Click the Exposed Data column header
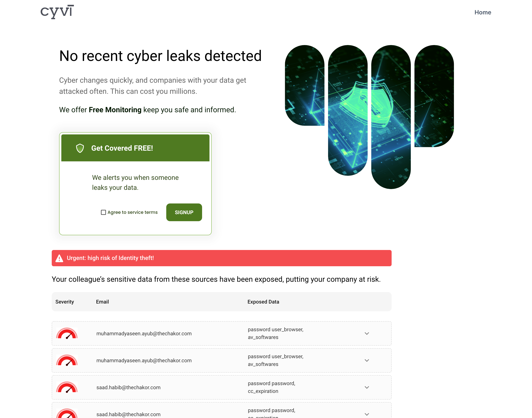The height and width of the screenshot is (418, 532). click(x=263, y=302)
